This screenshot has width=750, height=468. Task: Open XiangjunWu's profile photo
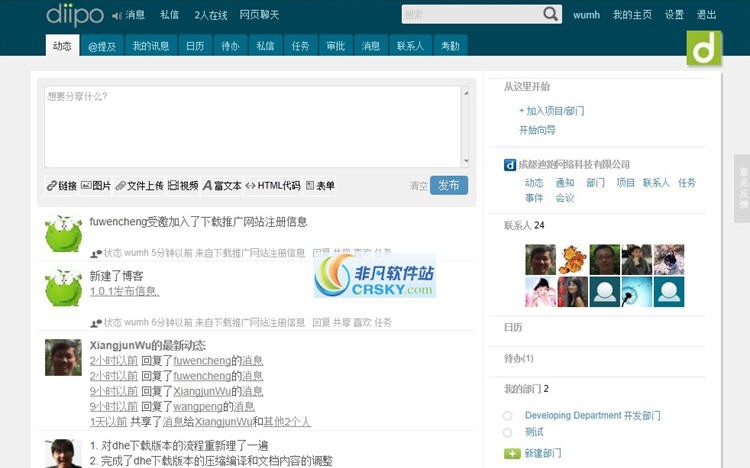coord(63,357)
